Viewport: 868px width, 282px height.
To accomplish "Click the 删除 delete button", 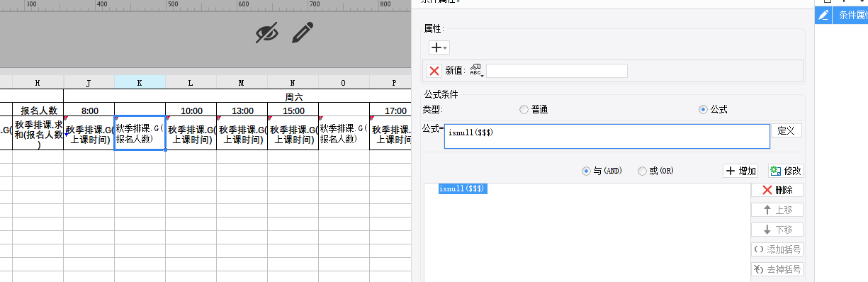I will click(777, 190).
